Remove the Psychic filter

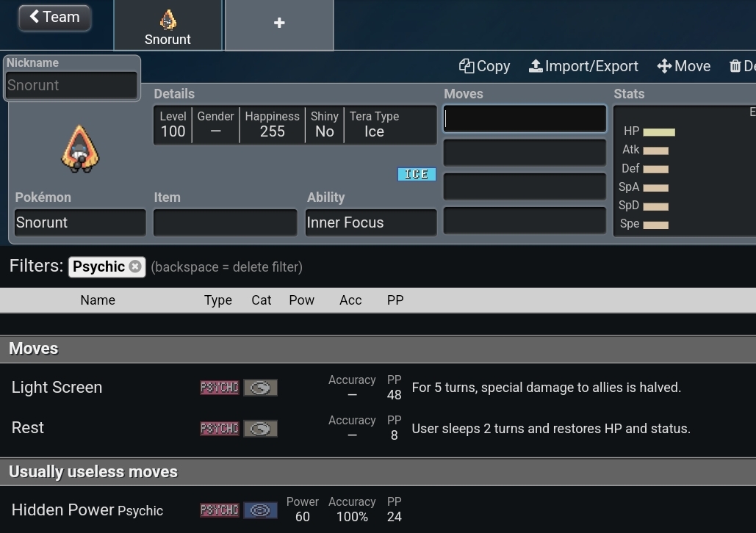point(135,266)
